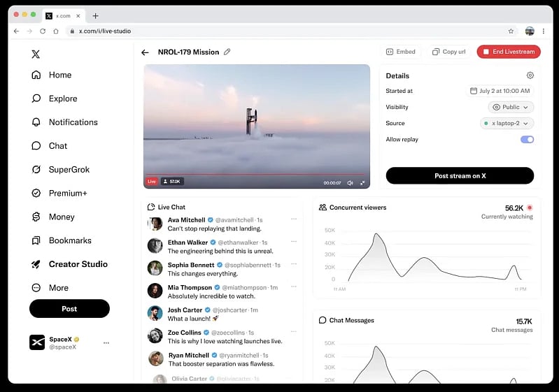This screenshot has height=392, width=559.
Task: Click the livestream video preview
Action: click(257, 126)
